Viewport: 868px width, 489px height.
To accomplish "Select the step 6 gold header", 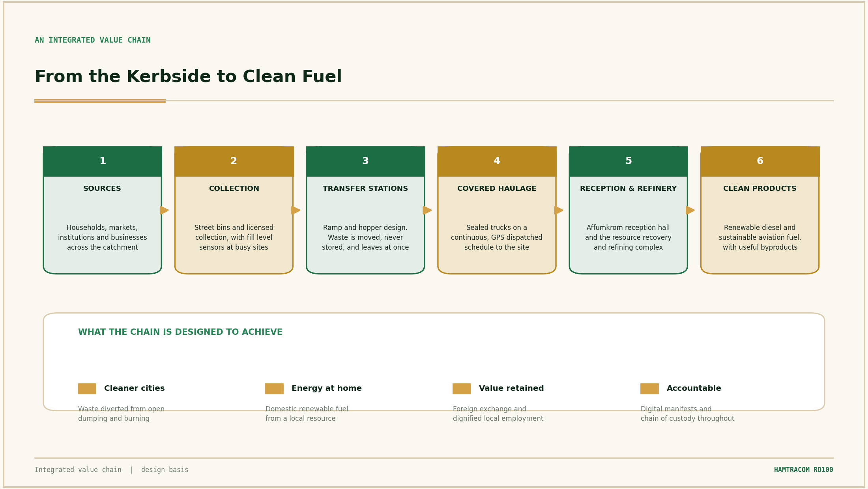I will click(x=760, y=161).
